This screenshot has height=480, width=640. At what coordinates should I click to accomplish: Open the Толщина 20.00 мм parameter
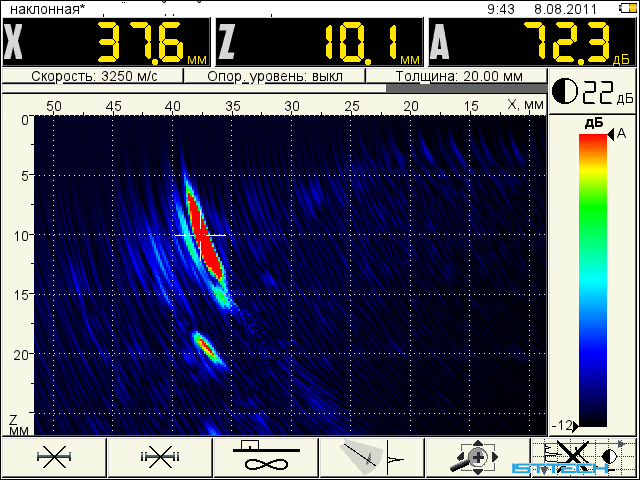458,76
